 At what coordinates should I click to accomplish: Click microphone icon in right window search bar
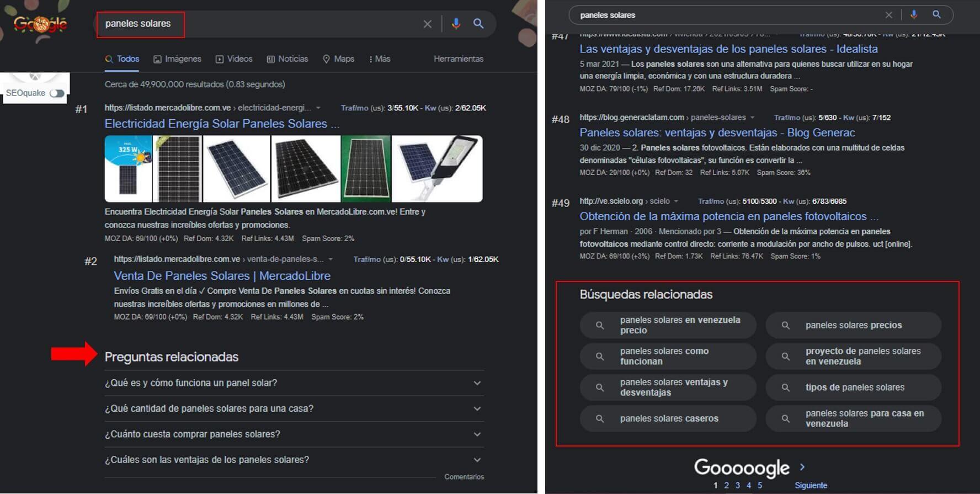[914, 15]
